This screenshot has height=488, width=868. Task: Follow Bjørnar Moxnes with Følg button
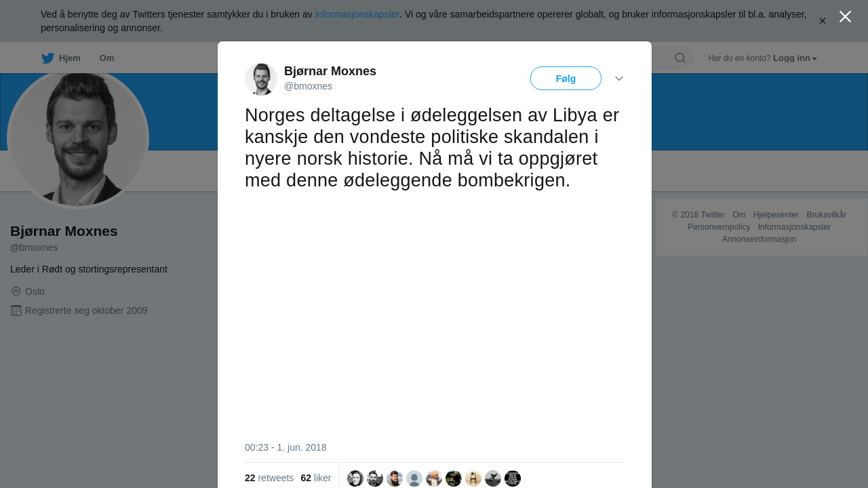566,79
